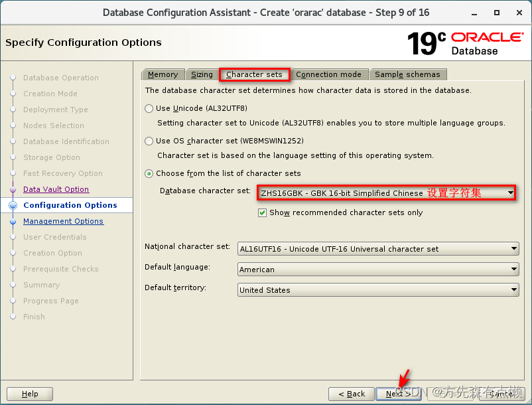Screen dimensions: 532x405
Task: Open the Data Vault Option step link
Action: 56,189
